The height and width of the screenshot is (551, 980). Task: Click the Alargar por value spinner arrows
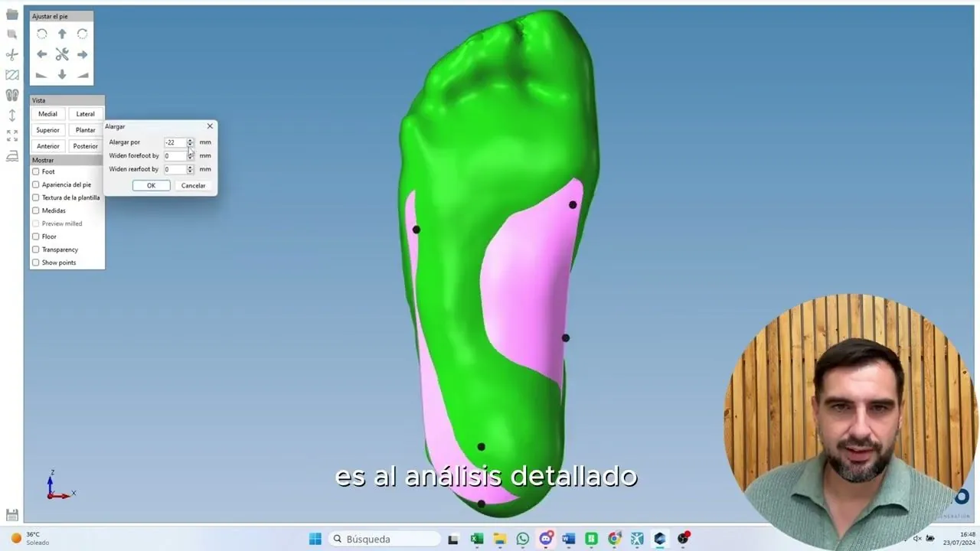(x=191, y=142)
